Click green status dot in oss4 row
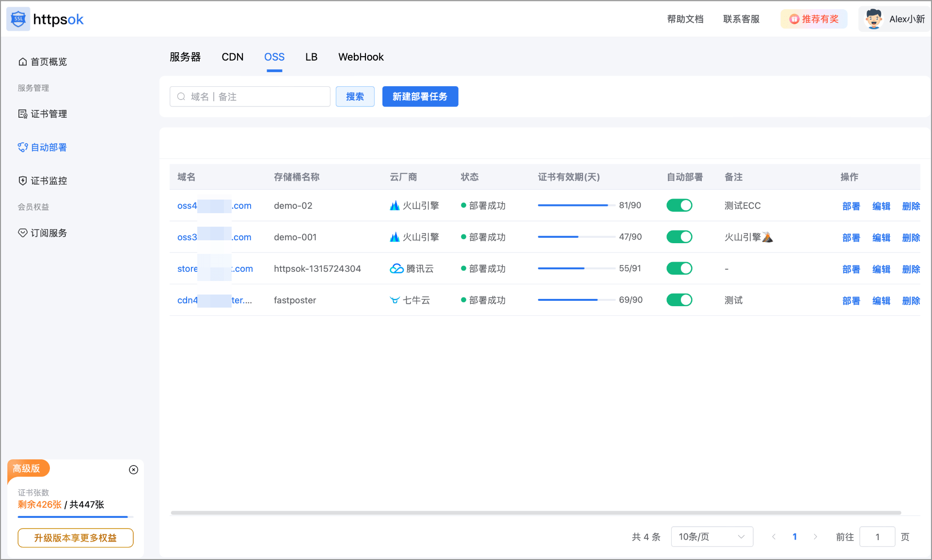 [x=463, y=205]
